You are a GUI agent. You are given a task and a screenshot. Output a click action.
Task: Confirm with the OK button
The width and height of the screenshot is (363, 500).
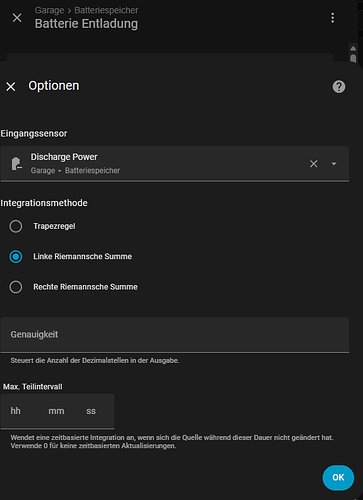pos(338,477)
